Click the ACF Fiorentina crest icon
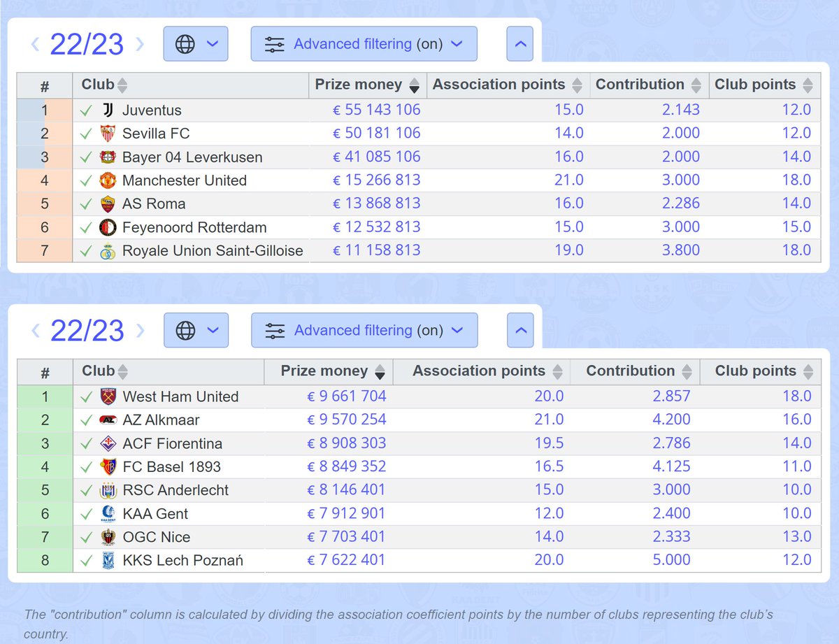839x644 pixels. 108,443
